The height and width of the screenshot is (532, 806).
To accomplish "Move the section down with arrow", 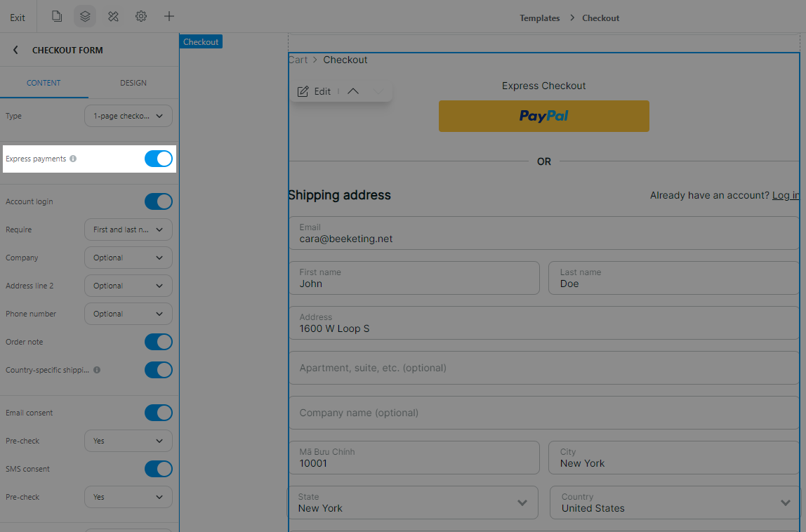I will point(378,91).
